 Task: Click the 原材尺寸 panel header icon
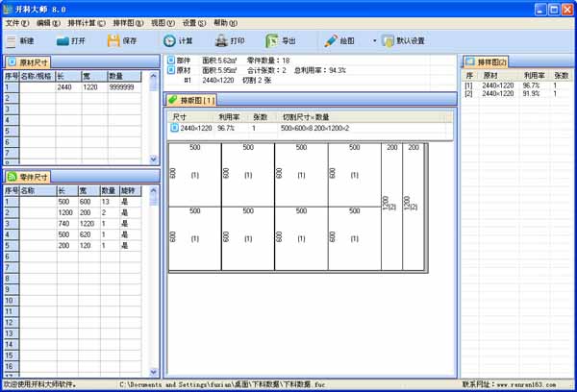click(x=12, y=62)
